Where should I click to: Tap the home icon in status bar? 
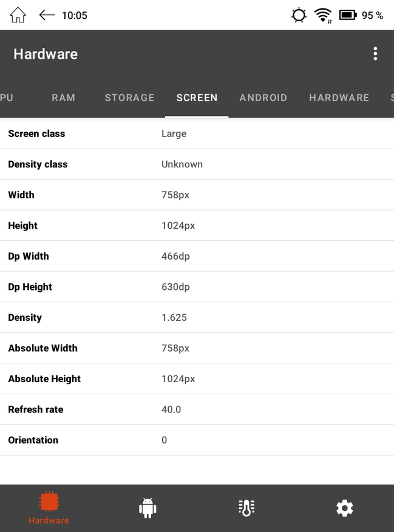18,15
